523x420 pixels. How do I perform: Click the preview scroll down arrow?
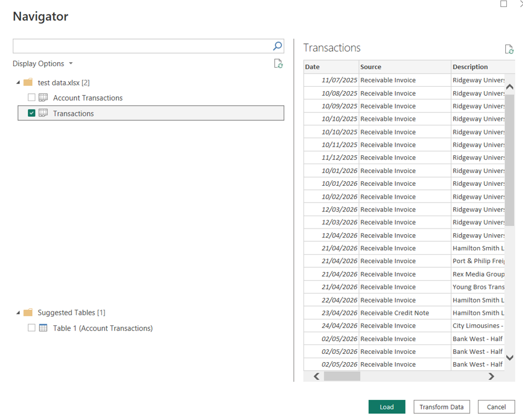[x=510, y=358]
